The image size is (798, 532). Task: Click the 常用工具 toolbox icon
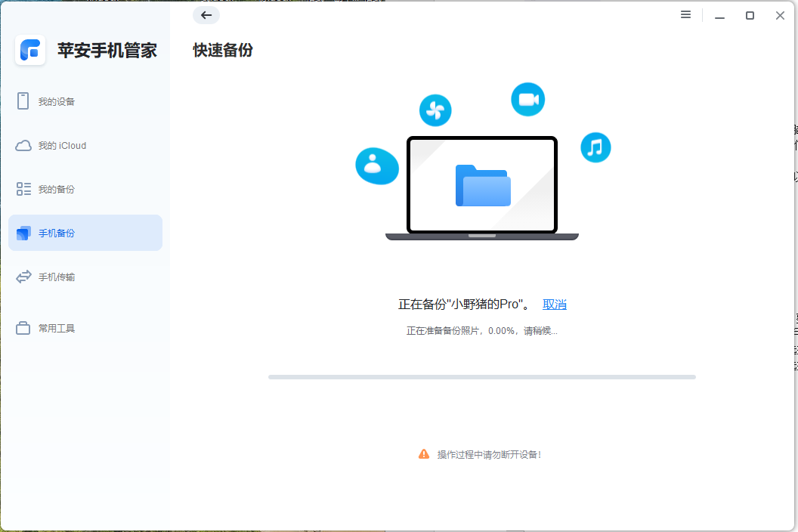23,327
